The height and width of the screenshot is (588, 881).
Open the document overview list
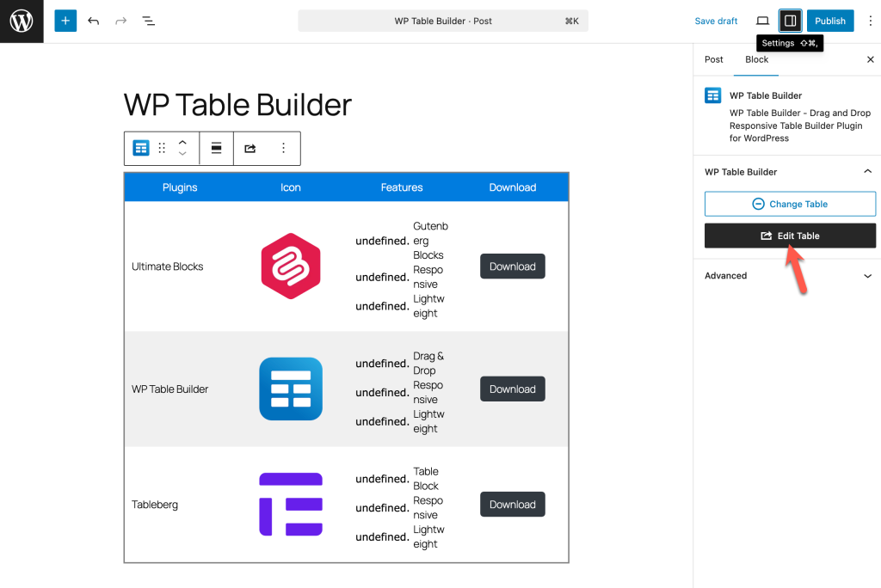148,21
